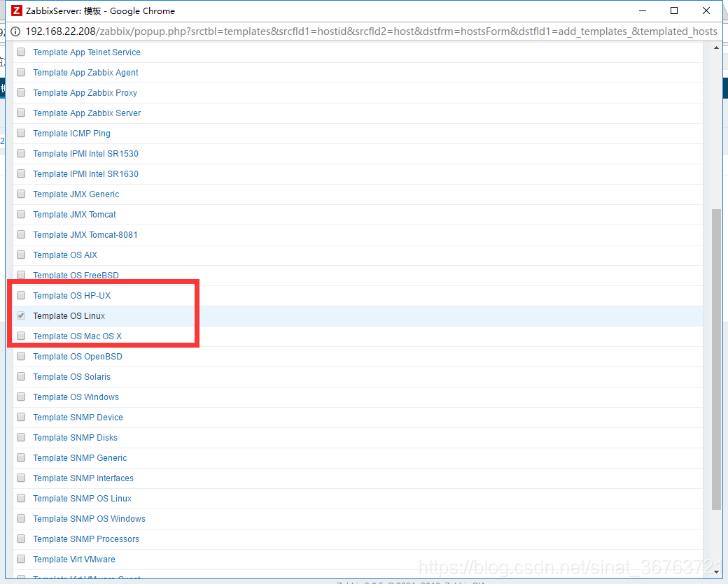Viewport: 728px width, 584px height.
Task: Open the Template SNMP Device link
Action: [x=78, y=418]
